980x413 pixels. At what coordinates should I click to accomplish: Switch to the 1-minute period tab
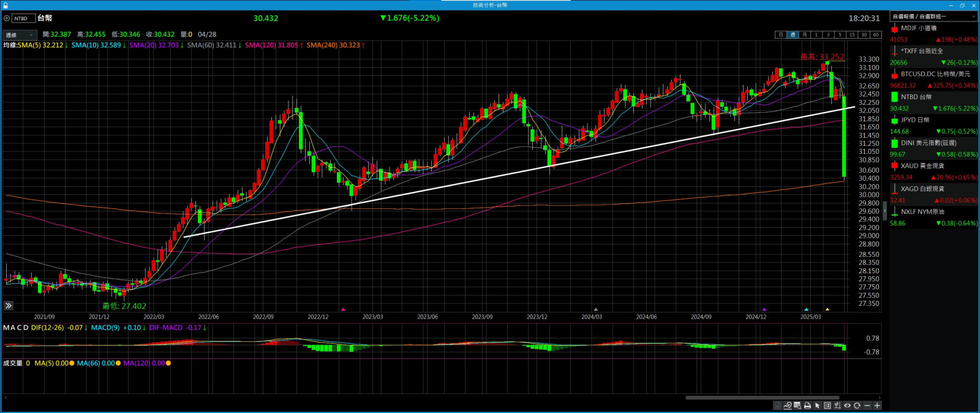pos(816,35)
